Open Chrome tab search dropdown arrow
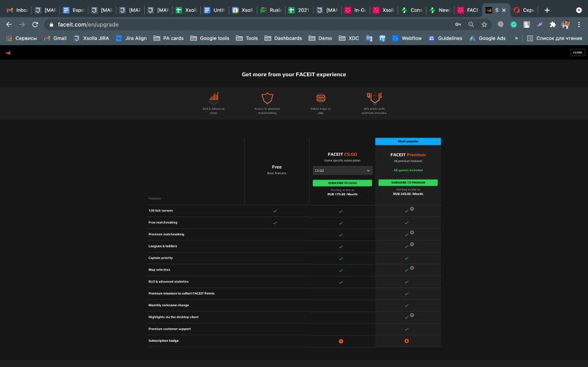588x367 pixels. point(578,10)
